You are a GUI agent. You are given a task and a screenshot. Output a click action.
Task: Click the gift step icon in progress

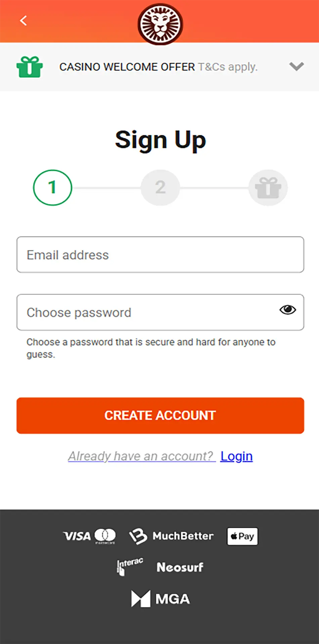point(268,187)
